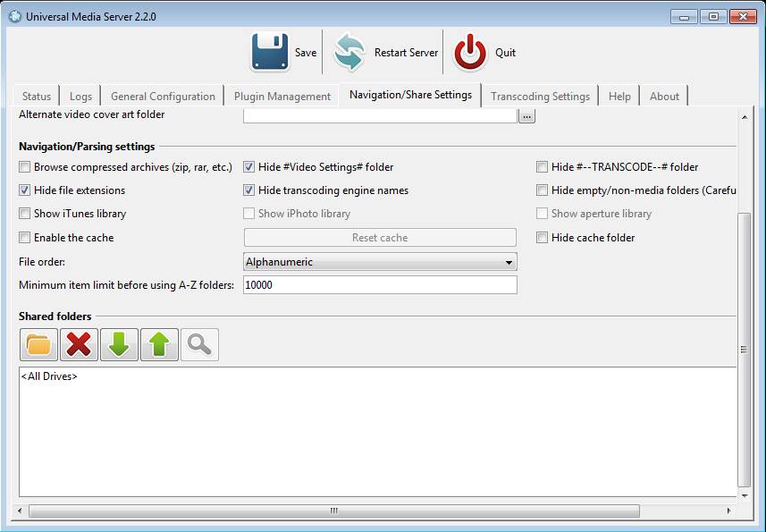Enable Browse compressed archives checkbox

tap(24, 167)
